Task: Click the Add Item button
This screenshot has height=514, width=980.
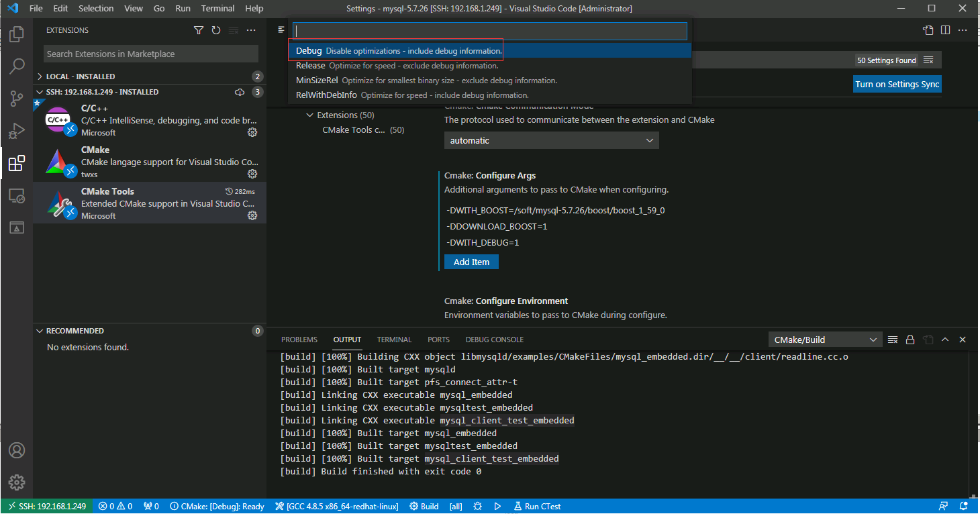Action: coord(471,262)
